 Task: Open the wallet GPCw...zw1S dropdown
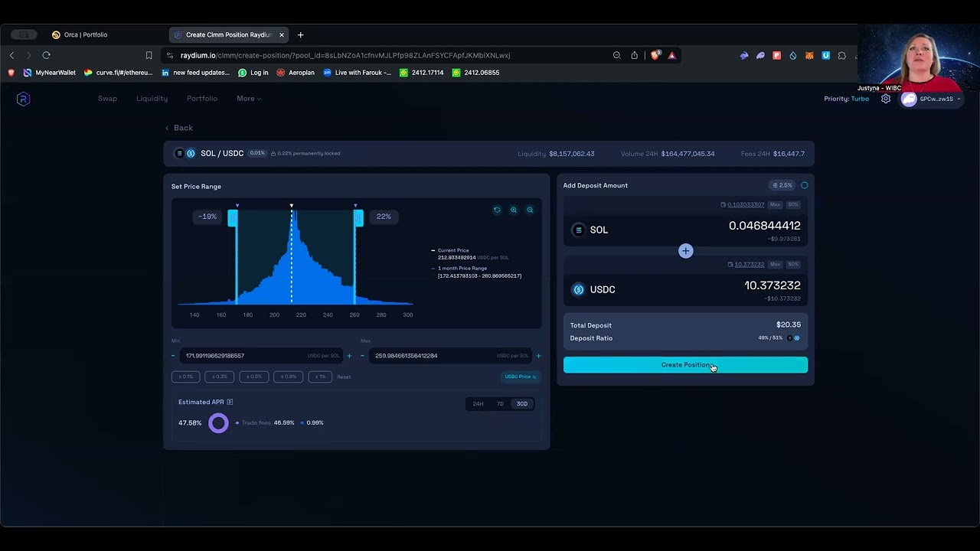[931, 99]
